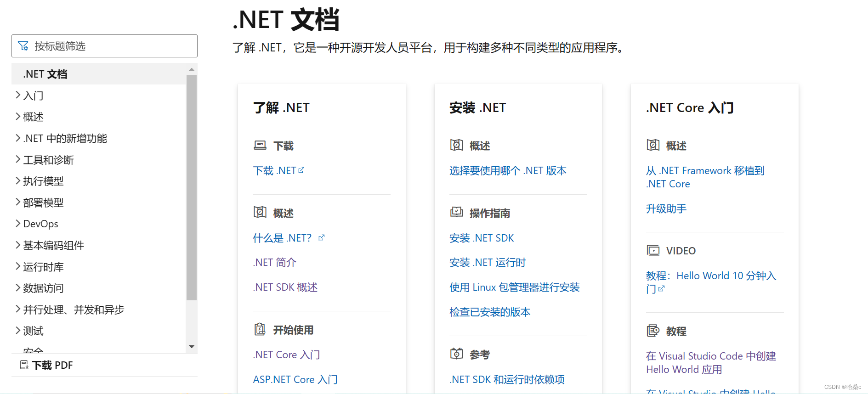868x394 pixels.
Task: Expand the 基本编码组件 node
Action: pyautogui.click(x=18, y=245)
